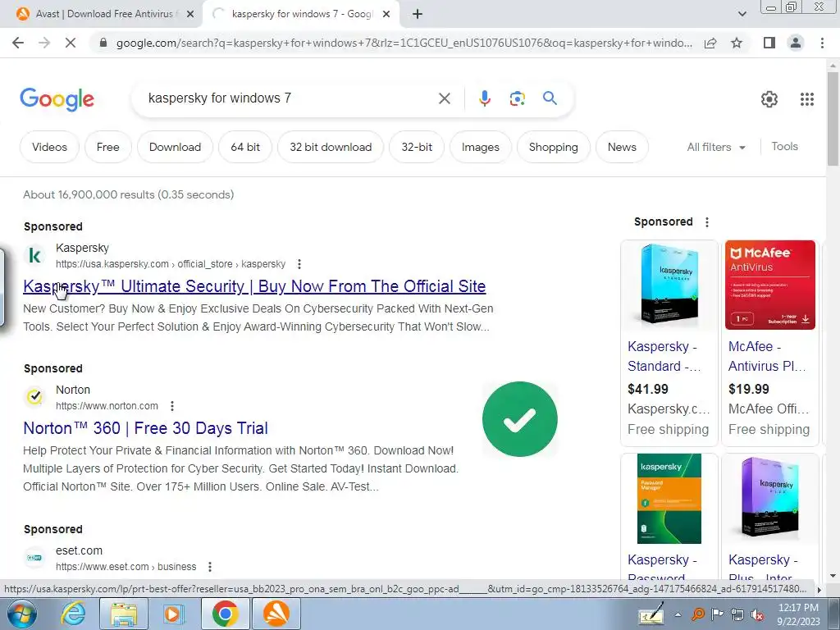Click the Kaspersky Plus box image
Image resolution: width=840 pixels, height=630 pixels.
pyautogui.click(x=769, y=499)
